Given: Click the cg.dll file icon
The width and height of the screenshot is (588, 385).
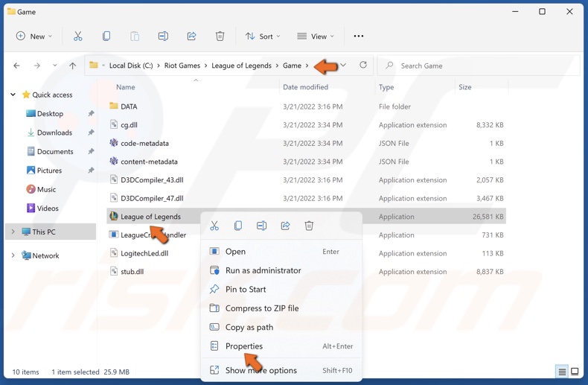Looking at the screenshot, I should pyautogui.click(x=114, y=124).
